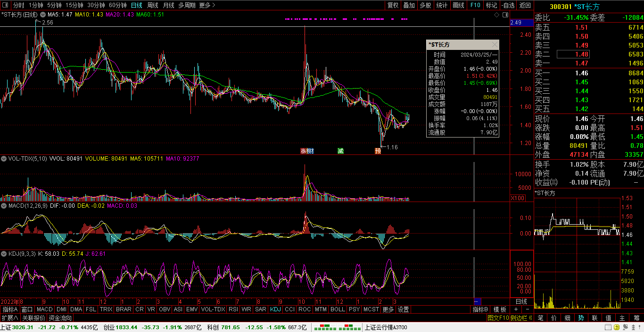This screenshot has width=644, height=332.
Task: Close the *ST长方 info popup
Action: coord(495,44)
